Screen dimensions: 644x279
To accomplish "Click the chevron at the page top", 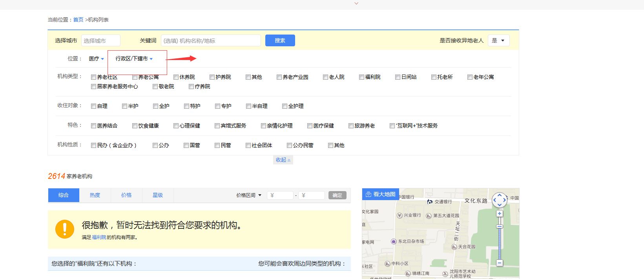I will (356, 4).
